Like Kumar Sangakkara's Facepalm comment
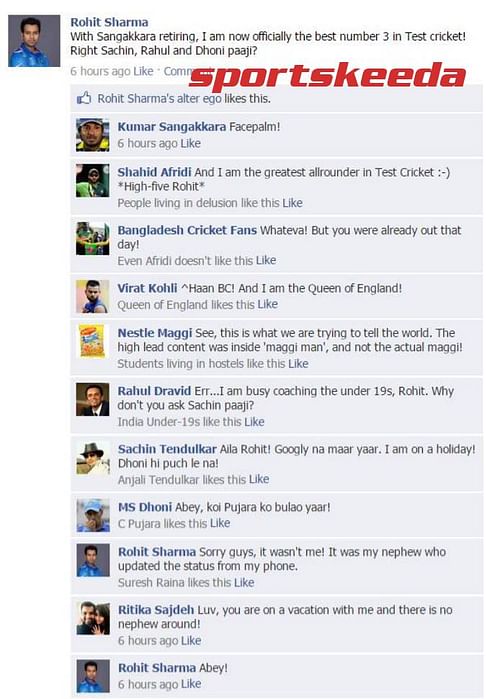The width and height of the screenshot is (500, 699). click(x=190, y=144)
